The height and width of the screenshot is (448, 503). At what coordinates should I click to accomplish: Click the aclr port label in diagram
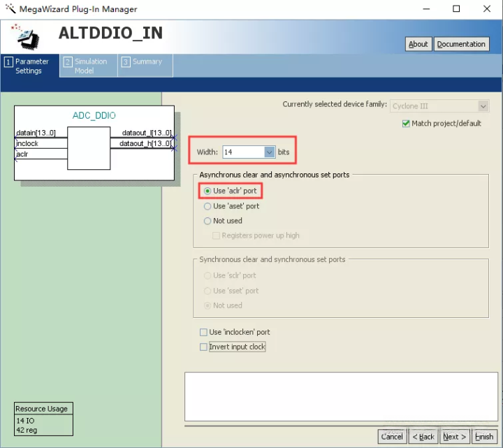(x=22, y=154)
